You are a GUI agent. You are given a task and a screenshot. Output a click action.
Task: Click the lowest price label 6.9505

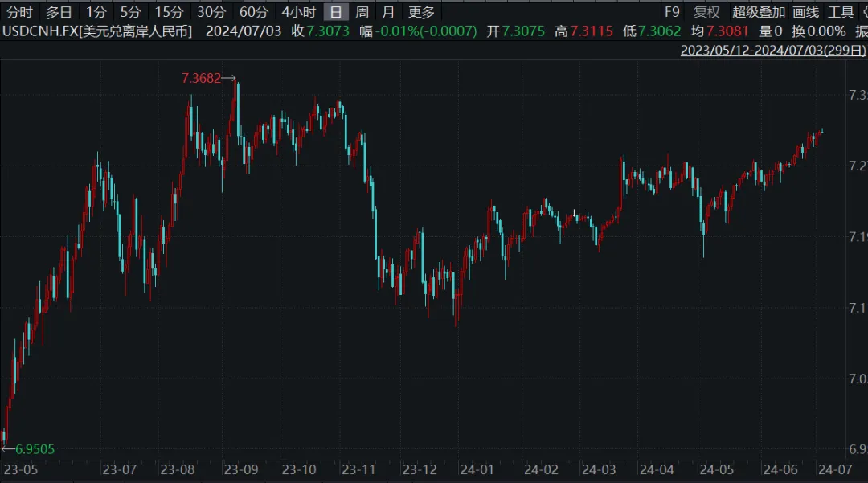click(35, 449)
